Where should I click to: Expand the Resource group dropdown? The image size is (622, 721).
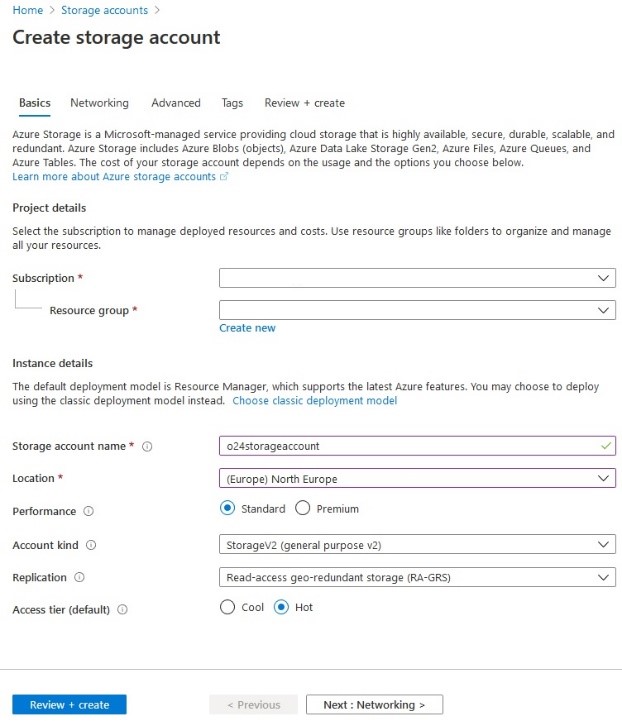point(417,311)
